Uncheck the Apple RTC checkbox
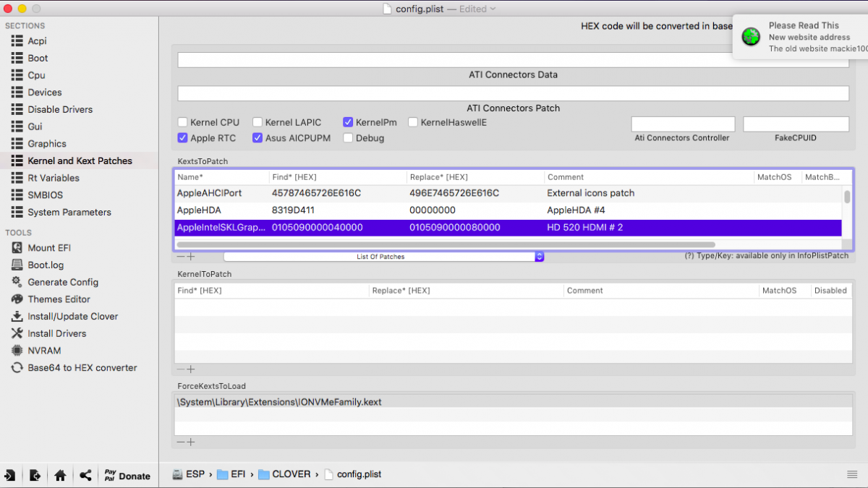Image resolution: width=868 pixels, height=488 pixels. 184,138
